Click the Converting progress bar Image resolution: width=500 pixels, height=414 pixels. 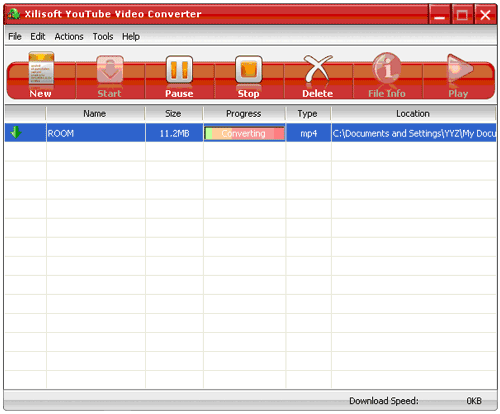[x=245, y=133]
